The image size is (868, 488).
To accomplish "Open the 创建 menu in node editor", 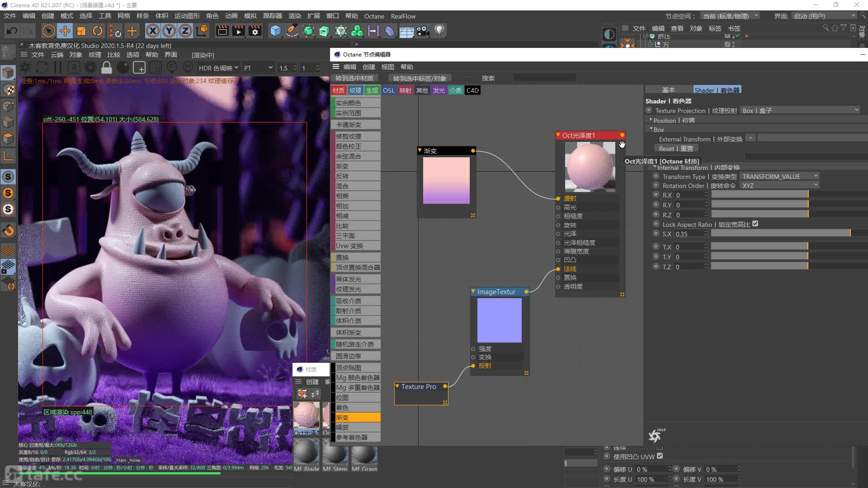I will (369, 67).
